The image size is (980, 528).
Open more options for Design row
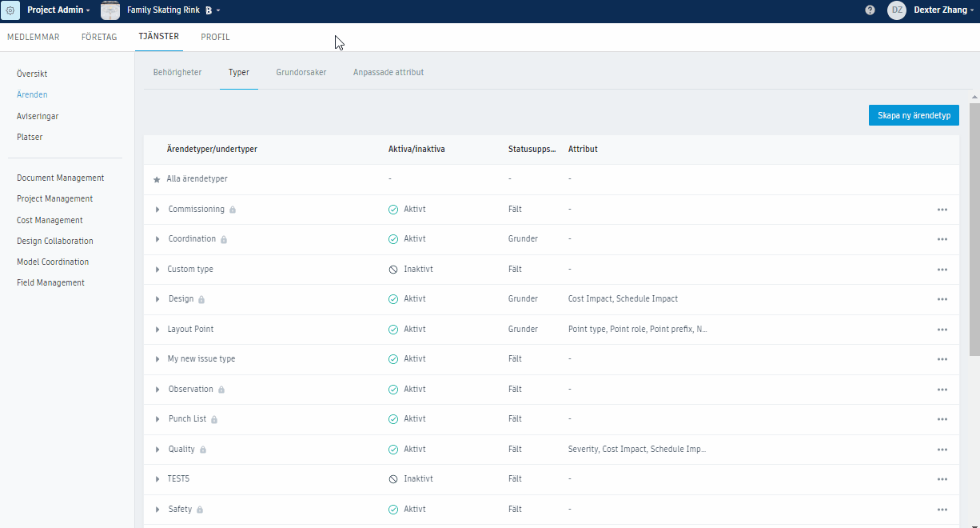click(942, 299)
